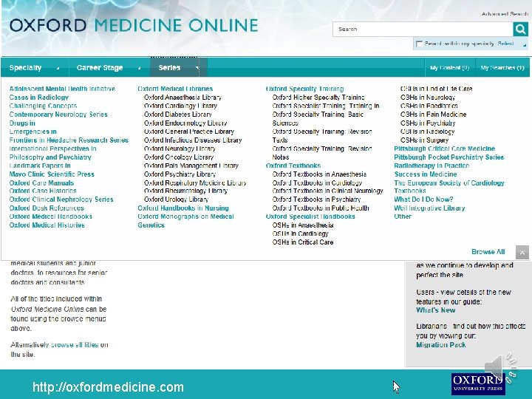Open Frontiers in Headache Research Series
Screen dimensions: 532x399
69,140
